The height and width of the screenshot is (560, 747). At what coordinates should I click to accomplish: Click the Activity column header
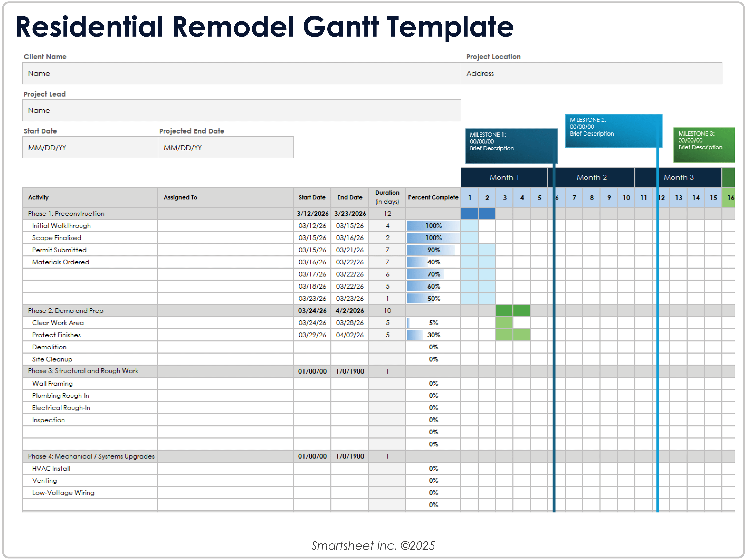90,197
